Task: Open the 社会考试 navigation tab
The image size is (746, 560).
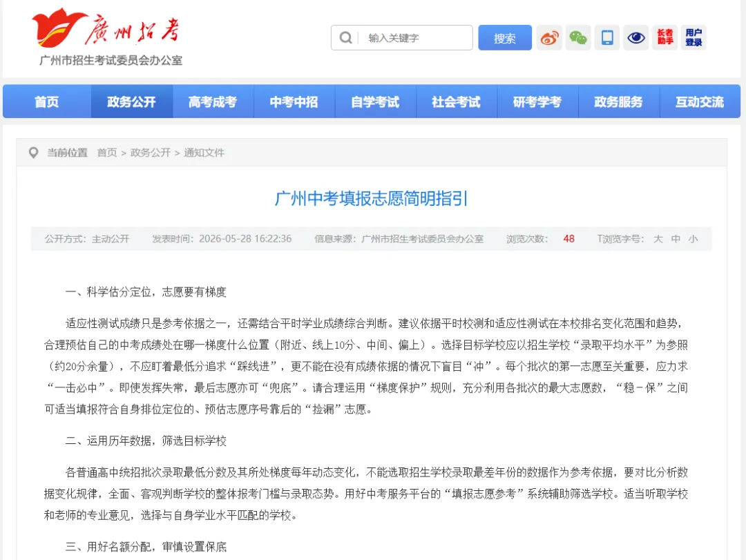Action: point(457,102)
